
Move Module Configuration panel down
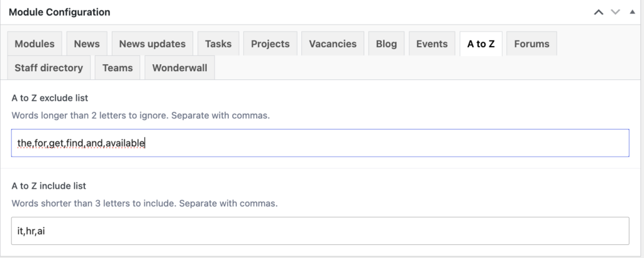pyautogui.click(x=615, y=12)
